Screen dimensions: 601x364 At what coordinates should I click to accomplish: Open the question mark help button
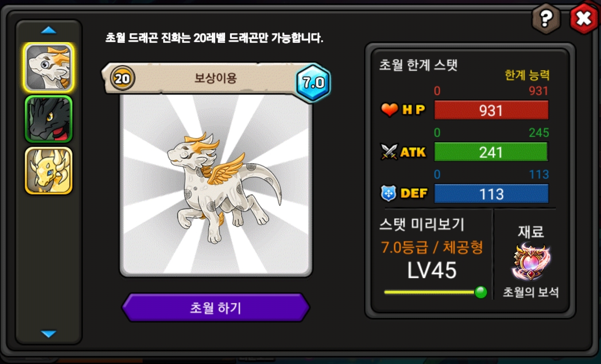(546, 18)
